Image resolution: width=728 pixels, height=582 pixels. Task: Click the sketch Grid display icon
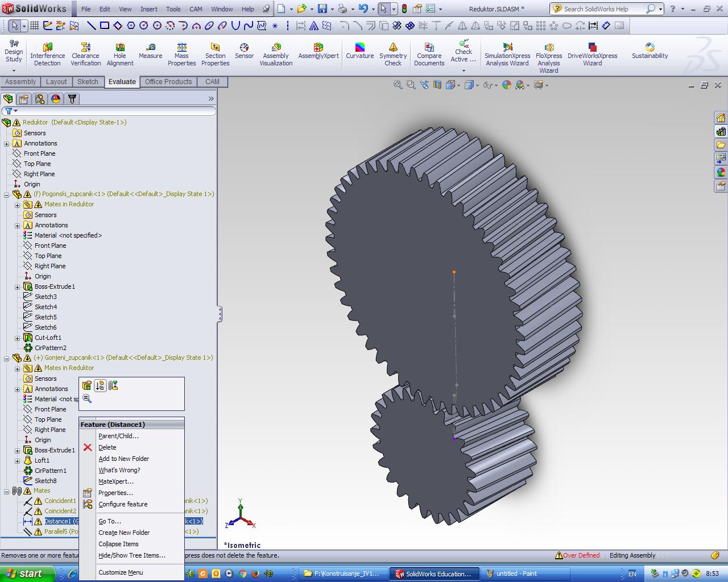[x=34, y=26]
